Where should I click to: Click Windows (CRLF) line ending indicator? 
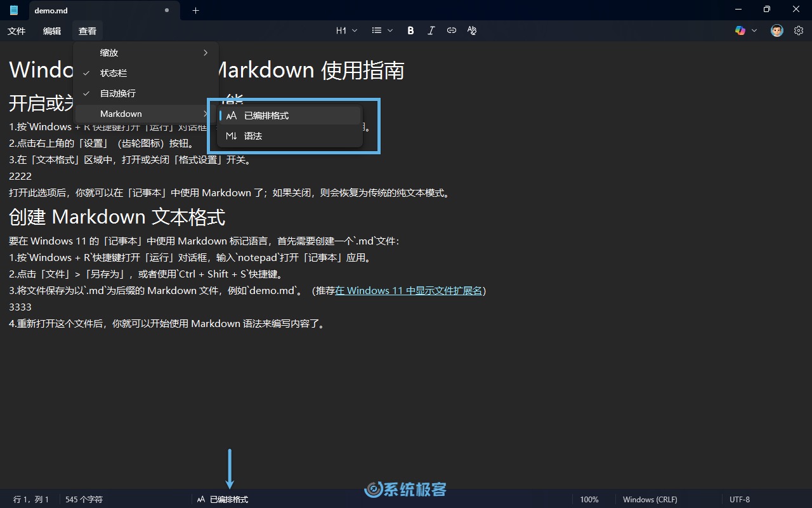650,500
